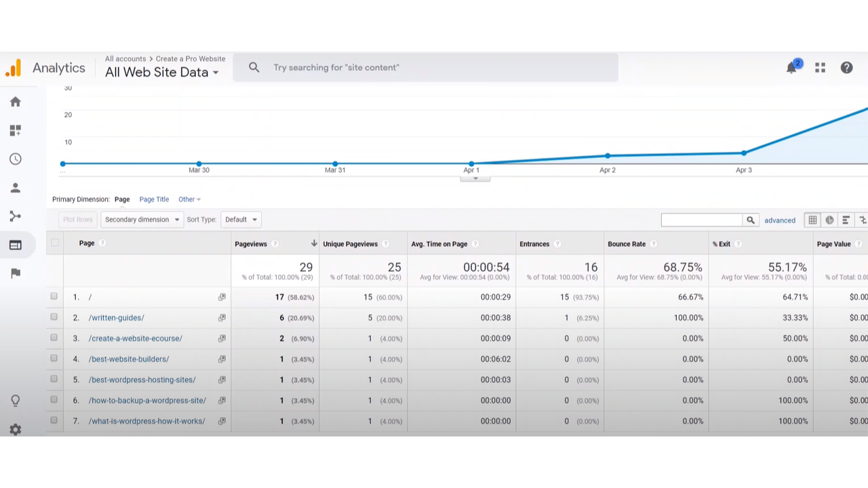The width and height of the screenshot is (868, 488).
Task: Check the box beside /best-website-builders/
Action: click(x=54, y=359)
